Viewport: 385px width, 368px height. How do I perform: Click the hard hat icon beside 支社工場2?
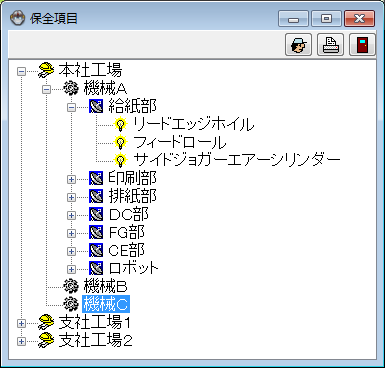(46, 341)
